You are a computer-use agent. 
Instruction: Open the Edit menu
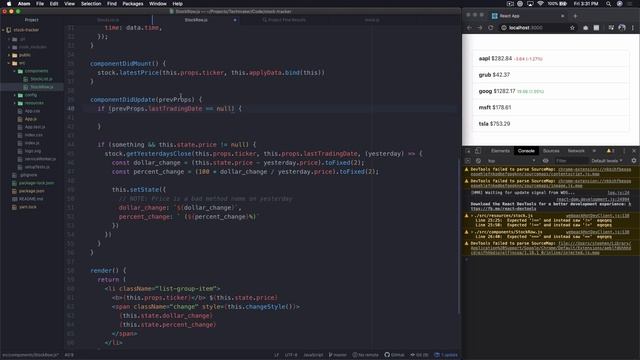tap(54, 4)
